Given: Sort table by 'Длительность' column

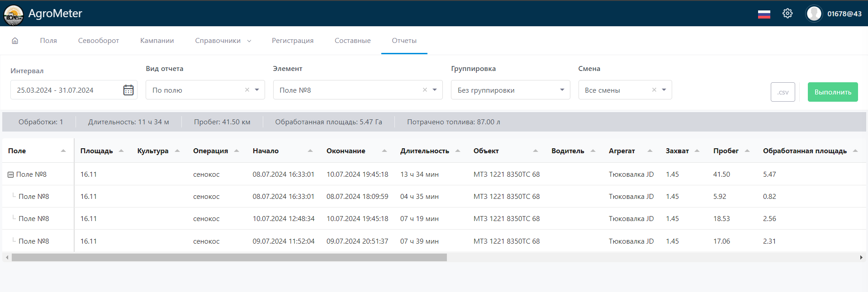Looking at the screenshot, I should point(424,151).
